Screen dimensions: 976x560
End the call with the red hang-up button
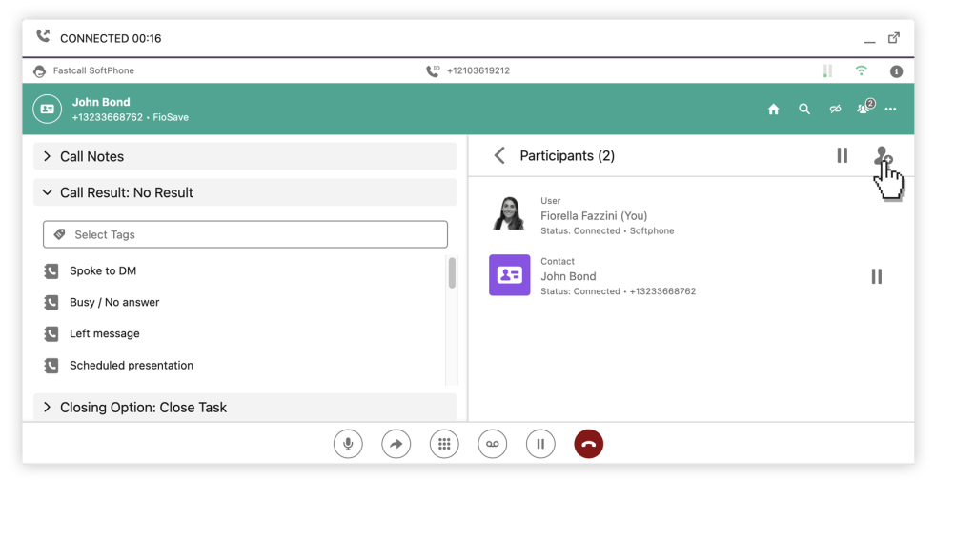(589, 444)
